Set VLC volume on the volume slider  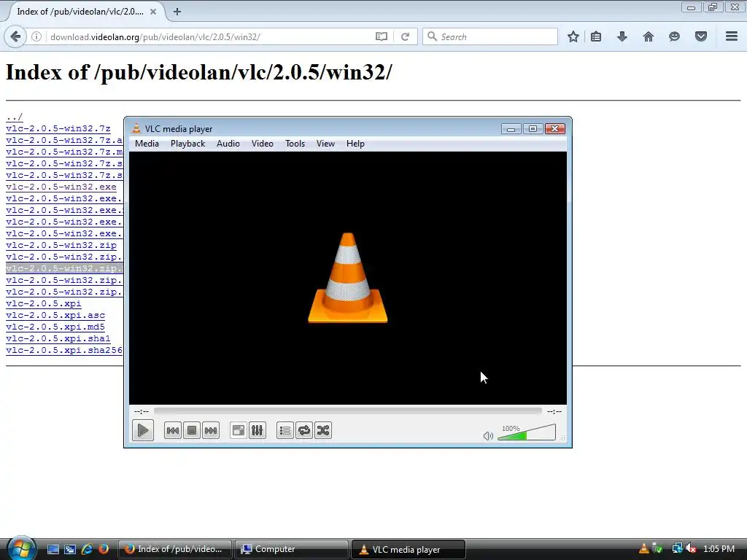(527, 432)
